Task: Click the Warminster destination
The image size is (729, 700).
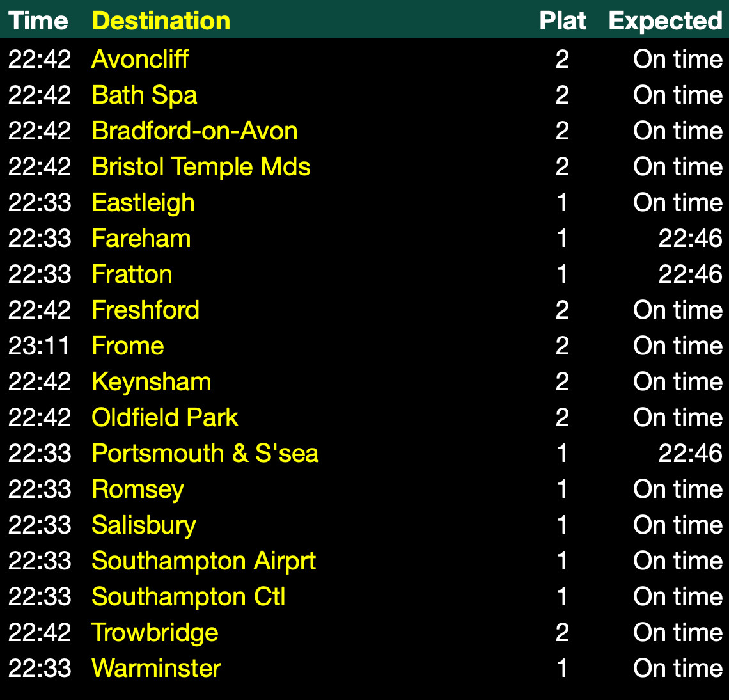Action: pos(156,669)
